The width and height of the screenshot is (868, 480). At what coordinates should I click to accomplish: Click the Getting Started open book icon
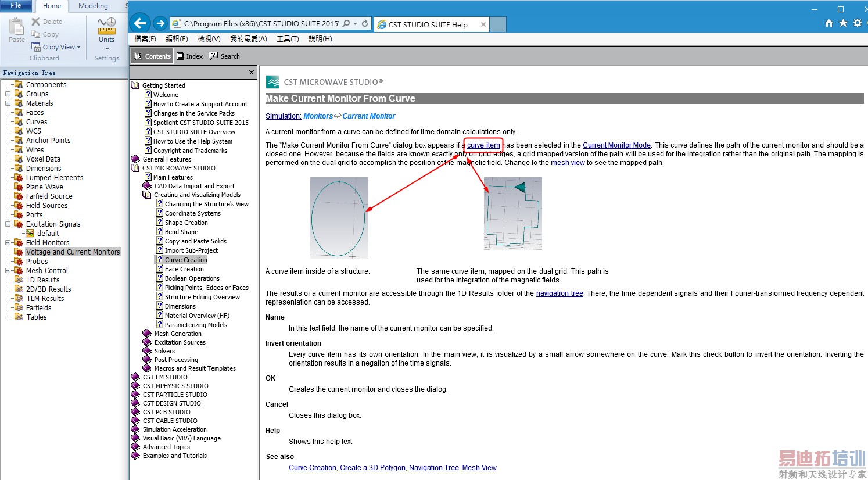pos(135,85)
